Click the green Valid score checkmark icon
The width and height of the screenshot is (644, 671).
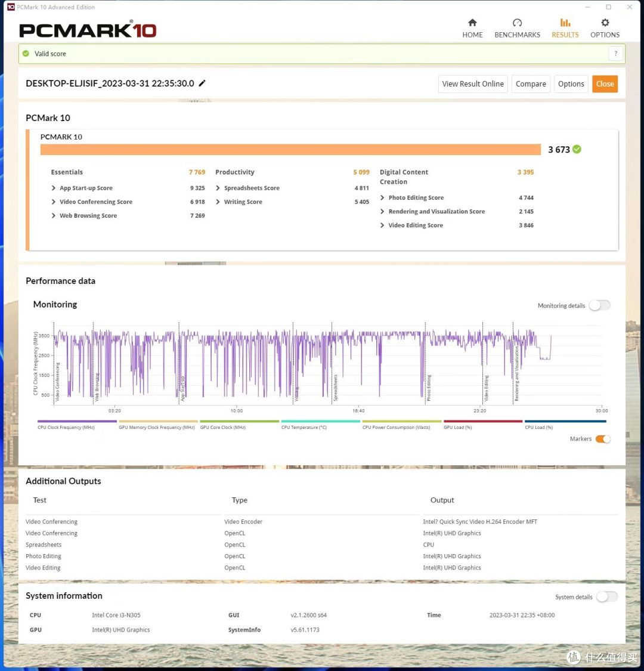point(26,54)
